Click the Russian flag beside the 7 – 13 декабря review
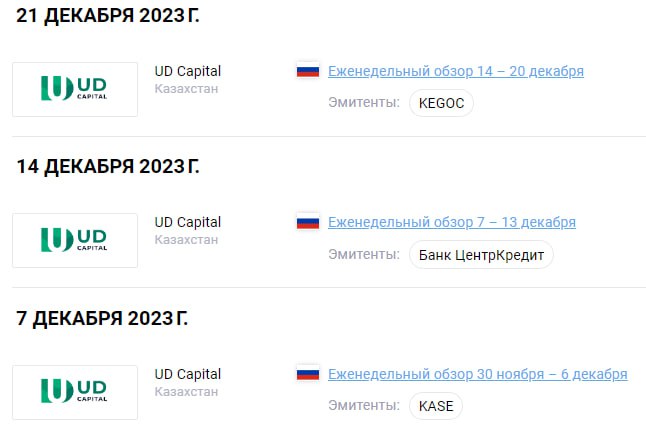This screenshot has height=428, width=646. point(307,222)
